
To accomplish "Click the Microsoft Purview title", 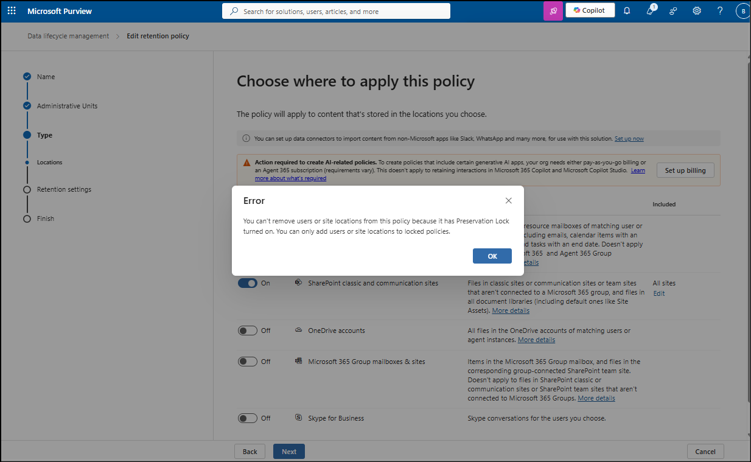I will [x=59, y=11].
